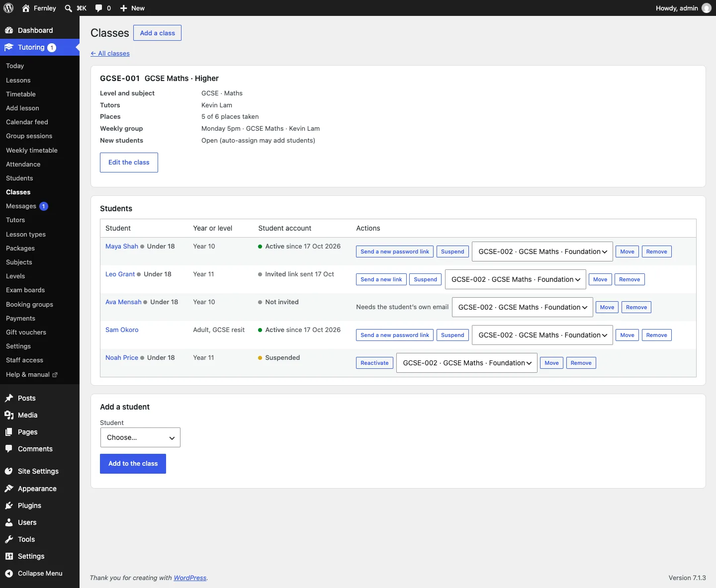Open Messages in Tutoring submenu
This screenshot has height=588, width=716.
tap(21, 206)
